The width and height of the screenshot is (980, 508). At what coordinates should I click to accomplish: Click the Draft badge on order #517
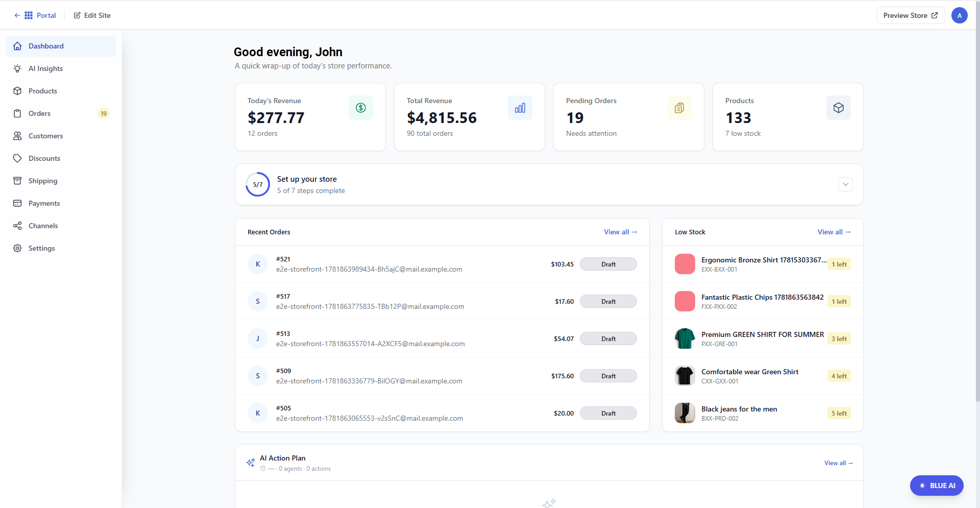point(608,301)
